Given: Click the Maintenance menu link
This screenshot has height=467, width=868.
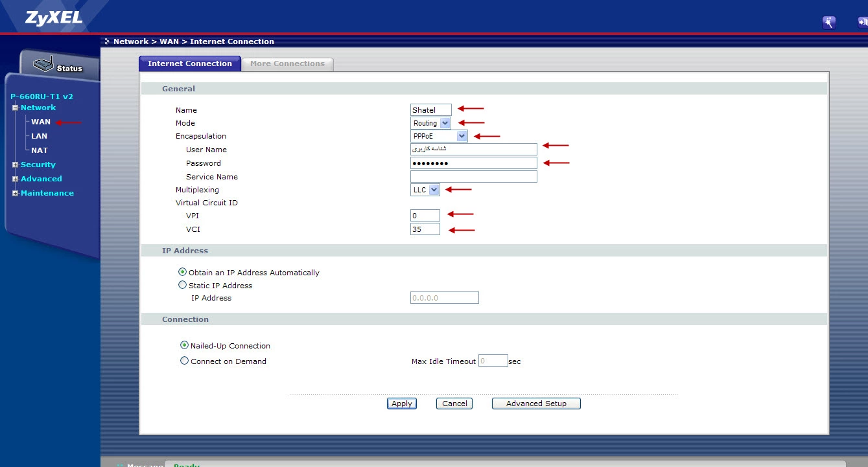Looking at the screenshot, I should click(47, 193).
